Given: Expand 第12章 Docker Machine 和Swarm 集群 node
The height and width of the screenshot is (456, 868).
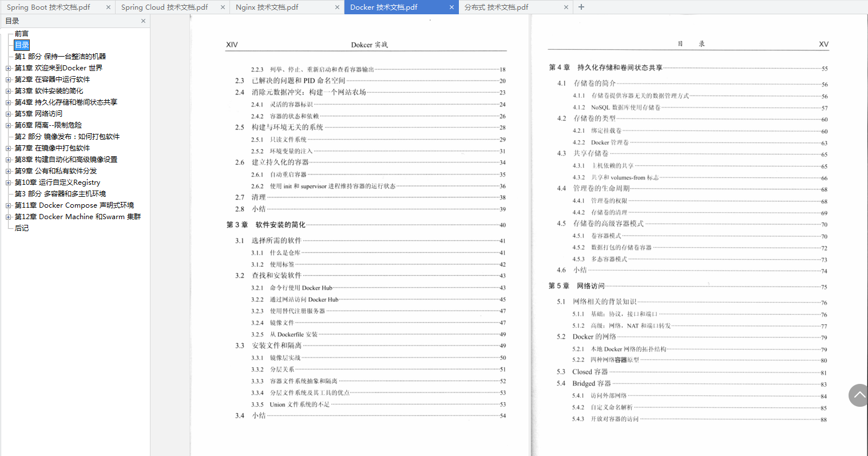Looking at the screenshot, I should [x=9, y=217].
